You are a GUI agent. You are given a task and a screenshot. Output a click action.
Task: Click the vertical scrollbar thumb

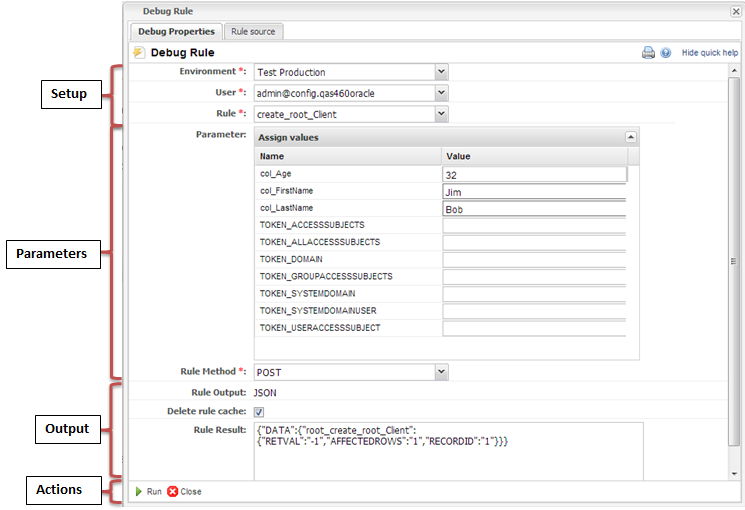click(x=734, y=261)
